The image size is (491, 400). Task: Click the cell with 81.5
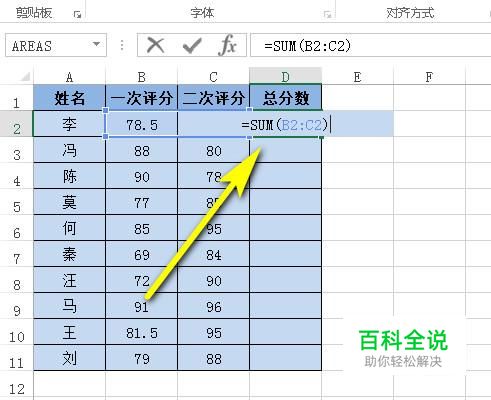[142, 332]
